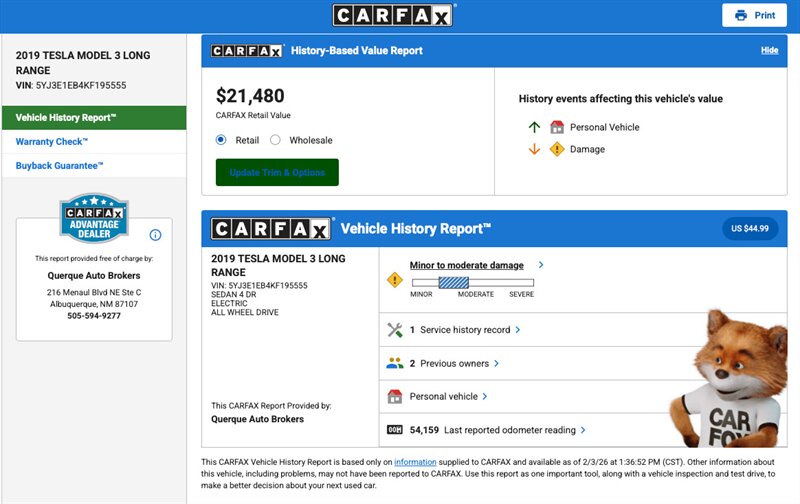
Task: Click the damage warning diamond icon in report
Action: pos(394,280)
